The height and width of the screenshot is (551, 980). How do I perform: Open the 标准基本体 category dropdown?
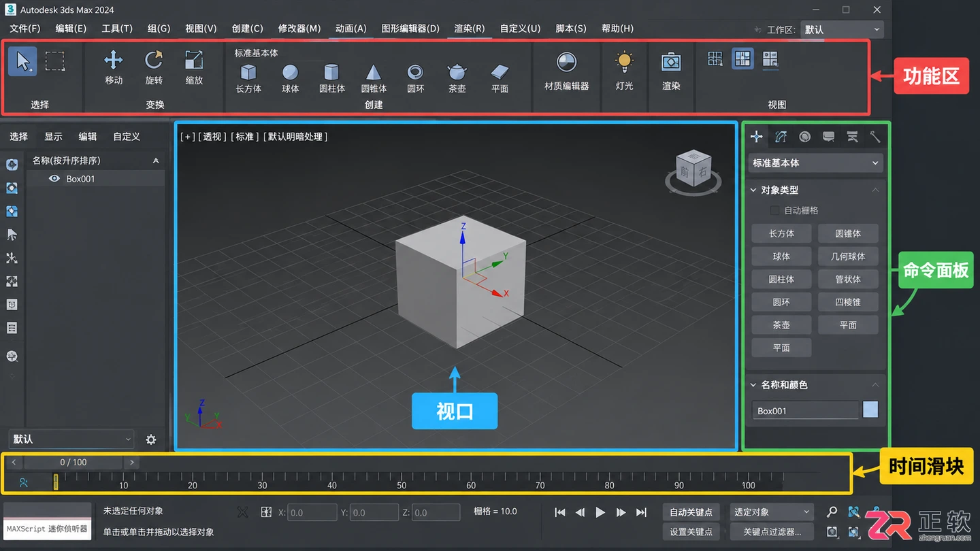pos(815,163)
